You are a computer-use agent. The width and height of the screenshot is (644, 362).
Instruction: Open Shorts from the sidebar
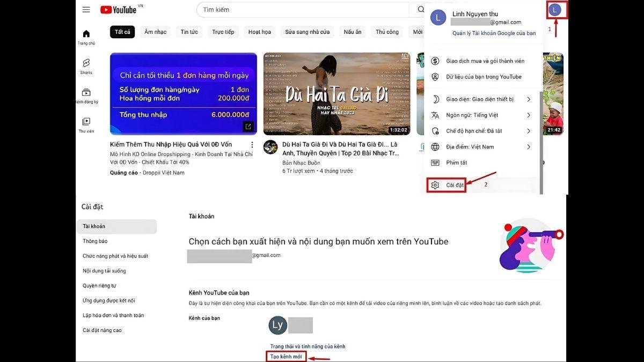point(86,67)
